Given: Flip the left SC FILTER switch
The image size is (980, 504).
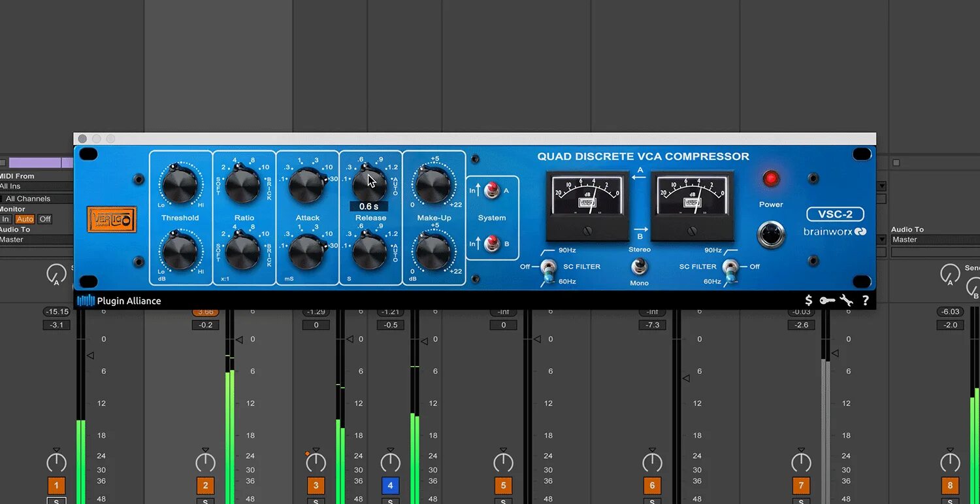Looking at the screenshot, I should pyautogui.click(x=549, y=271).
